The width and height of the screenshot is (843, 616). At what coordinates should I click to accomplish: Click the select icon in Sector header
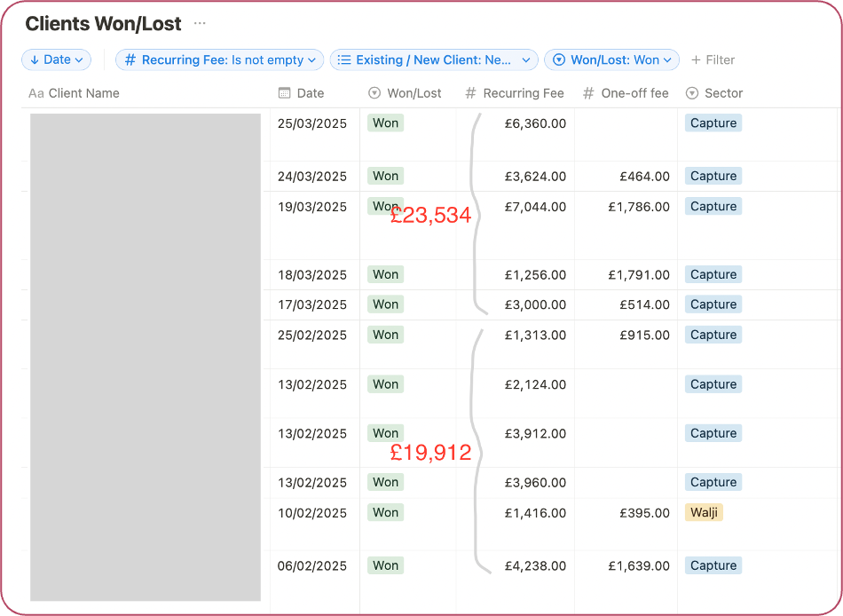tap(692, 93)
